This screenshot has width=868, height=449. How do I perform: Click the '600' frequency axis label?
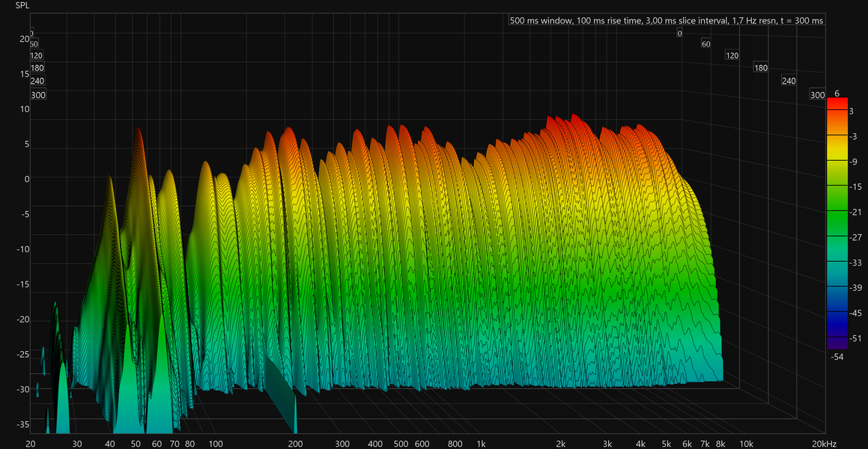click(422, 444)
